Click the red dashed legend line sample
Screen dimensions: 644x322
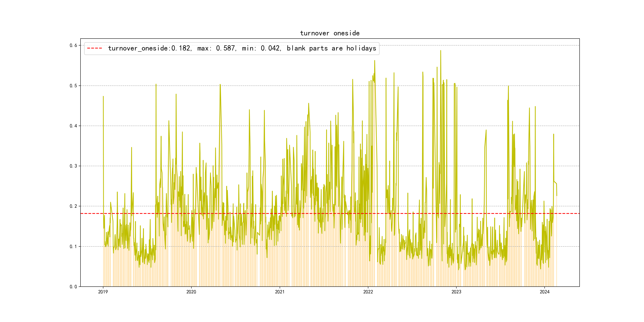point(94,48)
